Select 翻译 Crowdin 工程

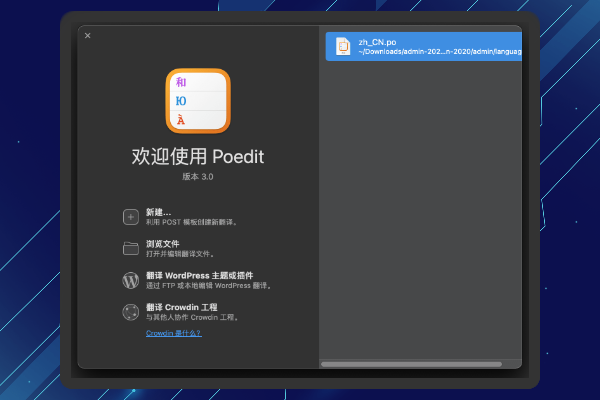tap(181, 307)
